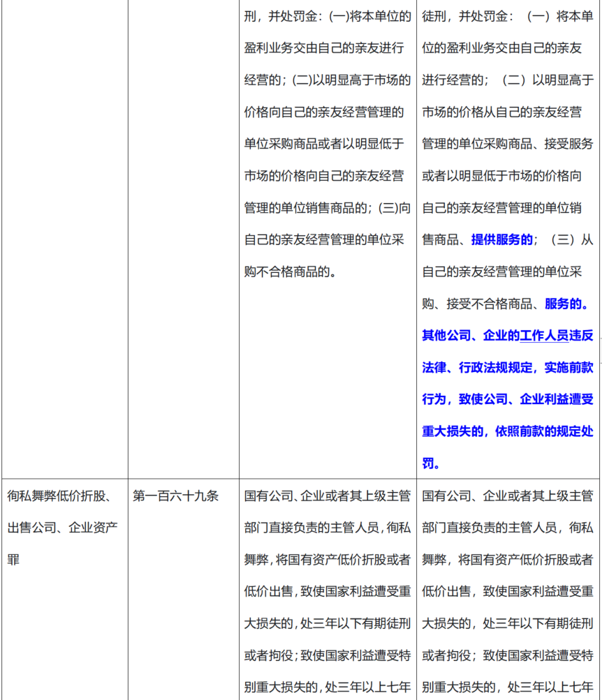Viewport: 602px width, 700px height.
Task: Click the blue text "罚。"
Action: [431, 463]
